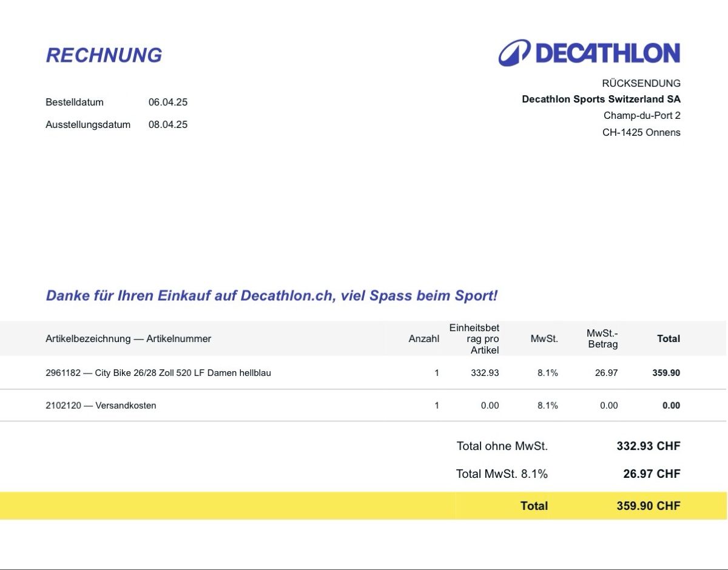Select 8.1% in the City Bike row
This screenshot has width=728, height=570.
click(x=548, y=373)
